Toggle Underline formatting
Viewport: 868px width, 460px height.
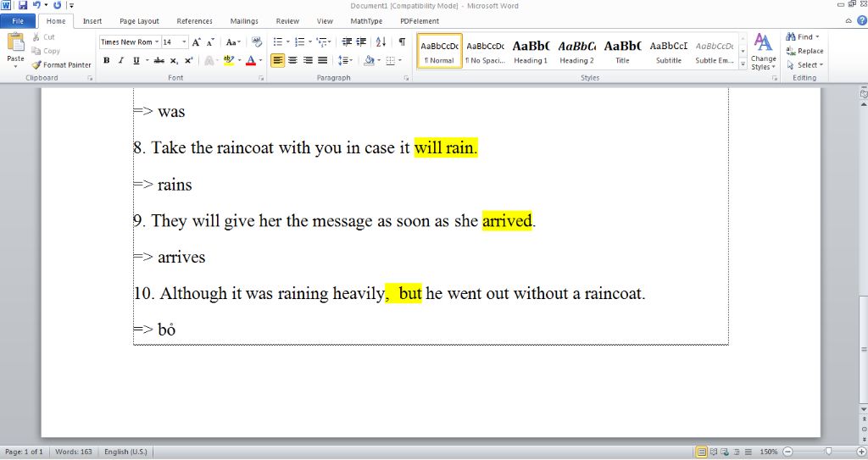point(136,60)
